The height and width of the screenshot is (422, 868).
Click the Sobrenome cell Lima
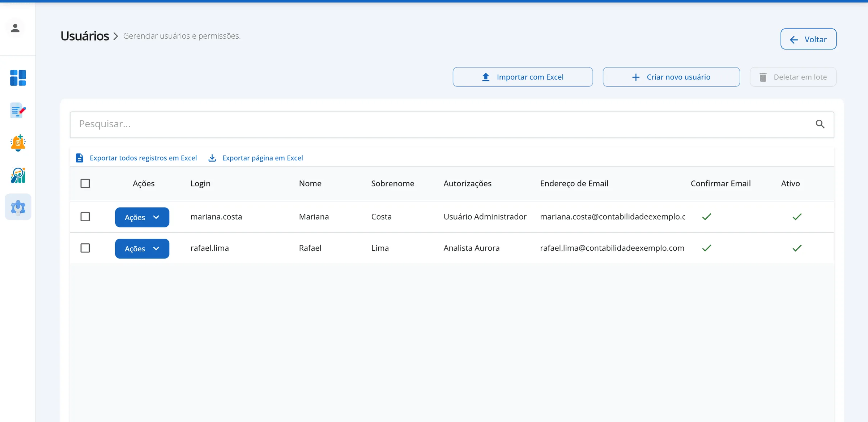tap(380, 248)
